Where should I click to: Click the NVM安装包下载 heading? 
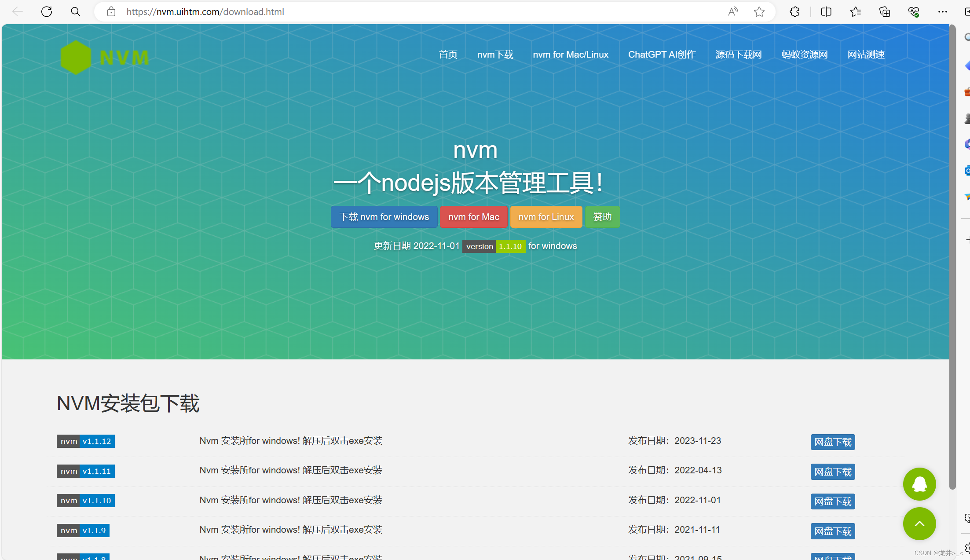(128, 403)
